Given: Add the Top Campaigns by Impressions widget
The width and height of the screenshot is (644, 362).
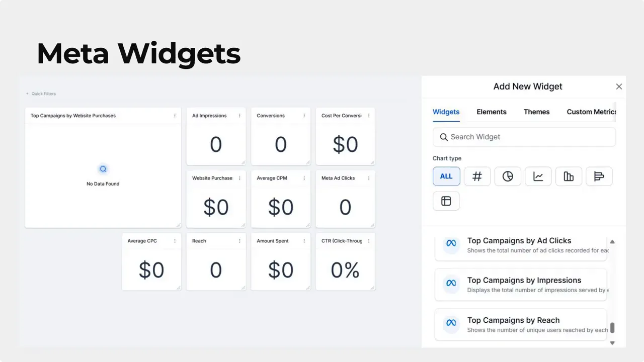Looking at the screenshot, I should [521, 285].
